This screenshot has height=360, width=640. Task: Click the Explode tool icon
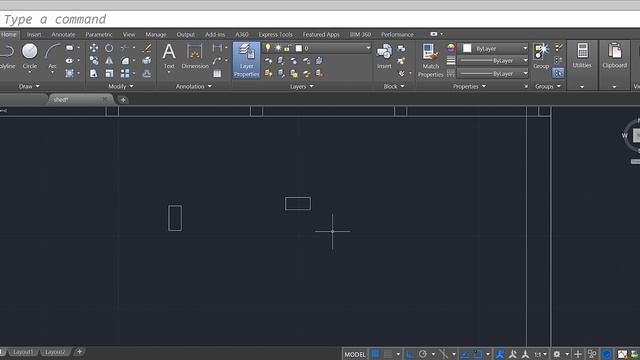[x=147, y=61]
